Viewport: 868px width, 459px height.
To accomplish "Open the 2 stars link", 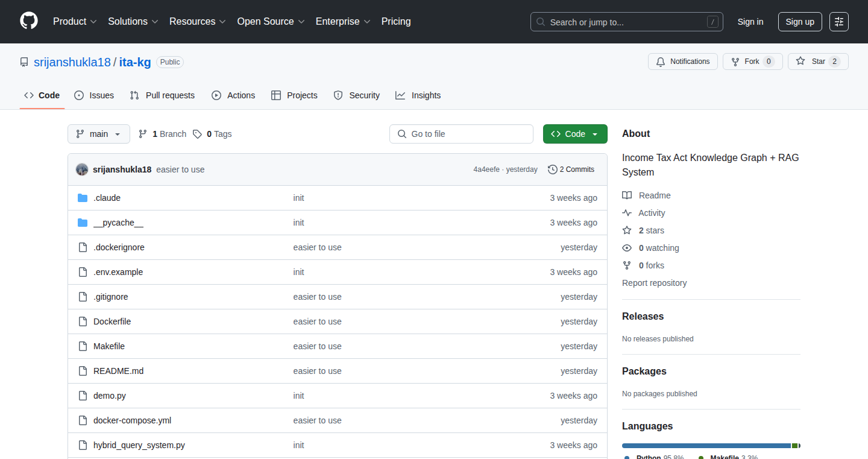I will coord(652,230).
